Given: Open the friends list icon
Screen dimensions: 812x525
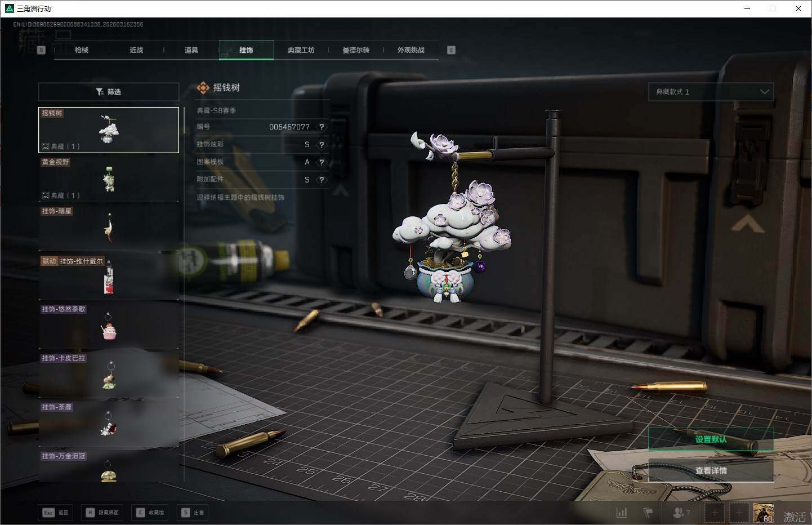Looking at the screenshot, I should tap(681, 513).
